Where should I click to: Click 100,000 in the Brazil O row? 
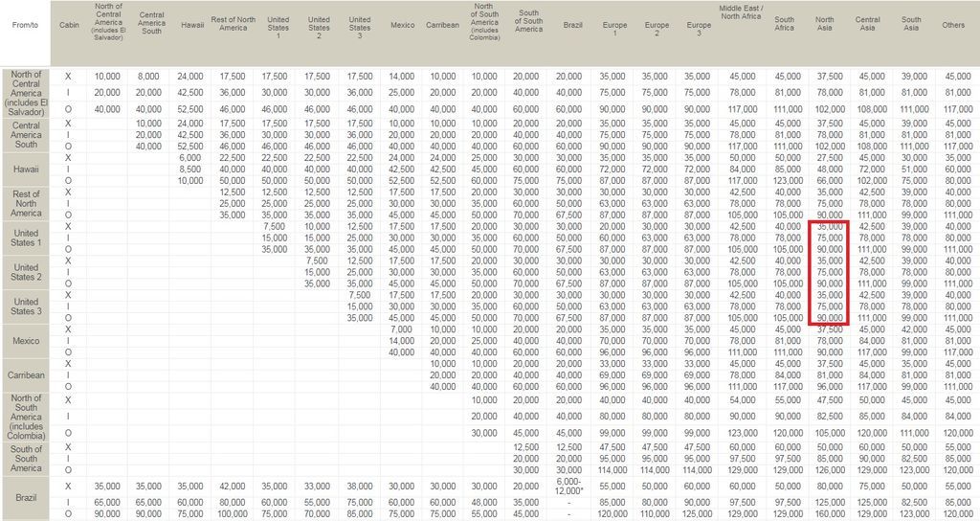click(232, 513)
